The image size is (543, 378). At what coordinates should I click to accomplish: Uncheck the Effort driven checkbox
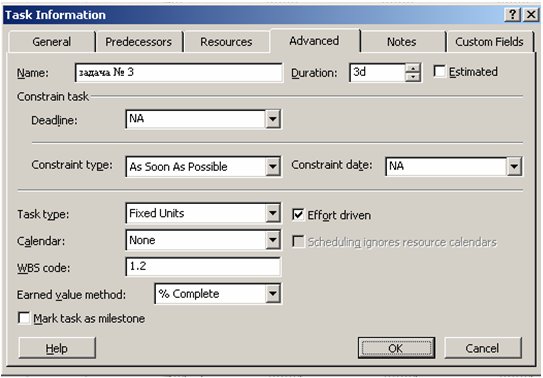[298, 215]
